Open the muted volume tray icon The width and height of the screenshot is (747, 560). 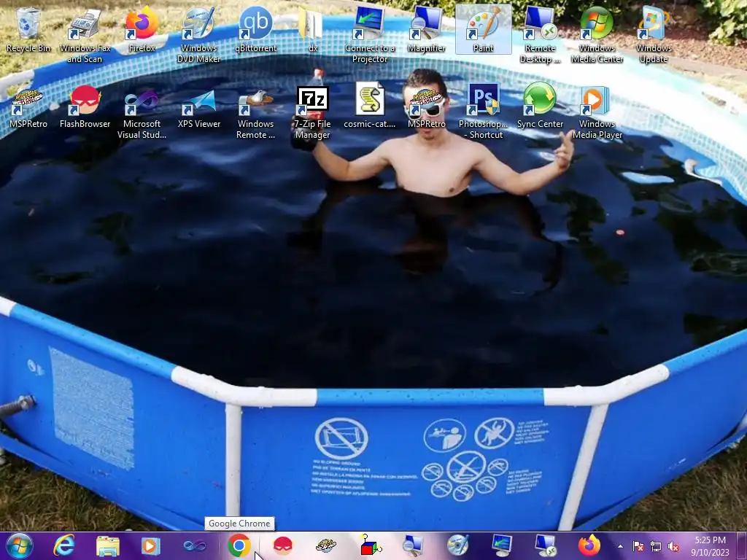tap(673, 547)
